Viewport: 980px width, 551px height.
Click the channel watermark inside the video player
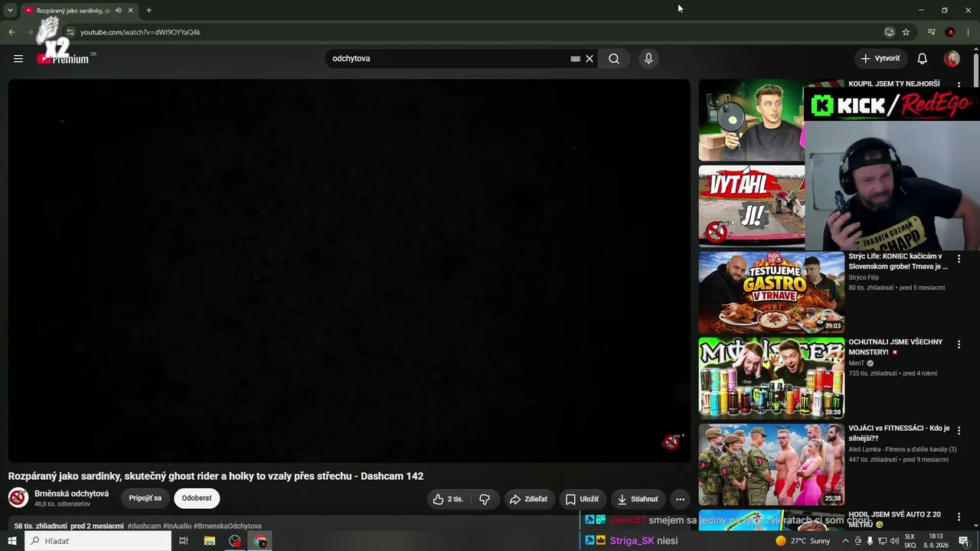(x=671, y=442)
